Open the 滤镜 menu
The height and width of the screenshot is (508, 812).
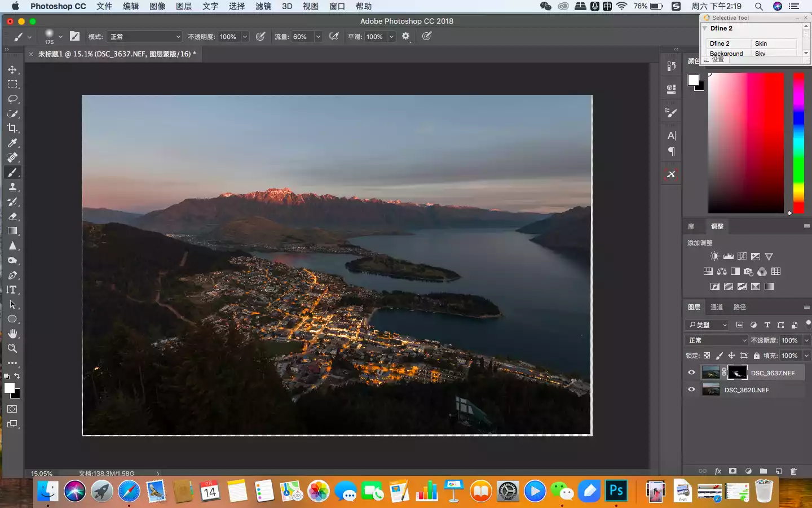(263, 6)
